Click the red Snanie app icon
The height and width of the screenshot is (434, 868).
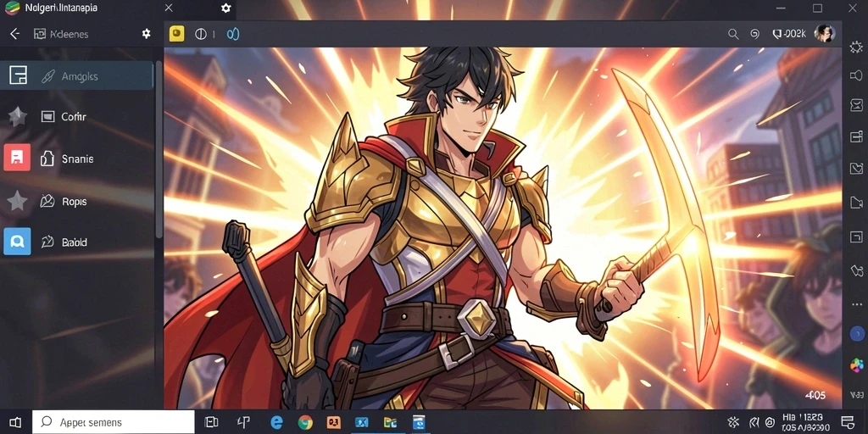[x=17, y=157]
